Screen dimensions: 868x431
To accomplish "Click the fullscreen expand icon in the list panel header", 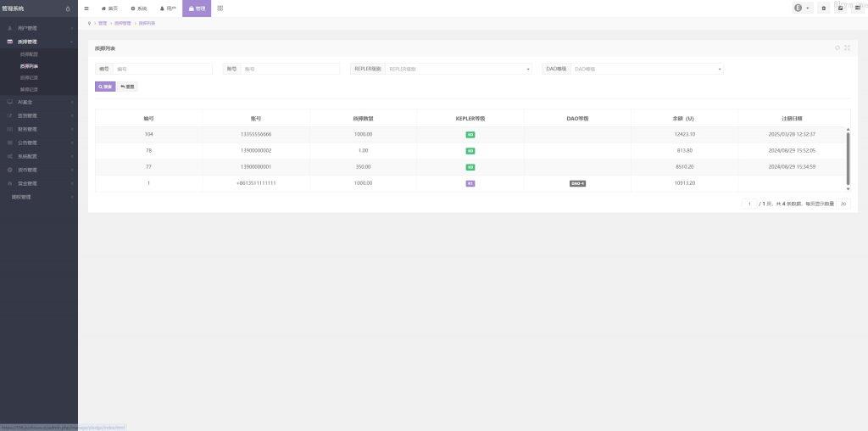I will 847,48.
